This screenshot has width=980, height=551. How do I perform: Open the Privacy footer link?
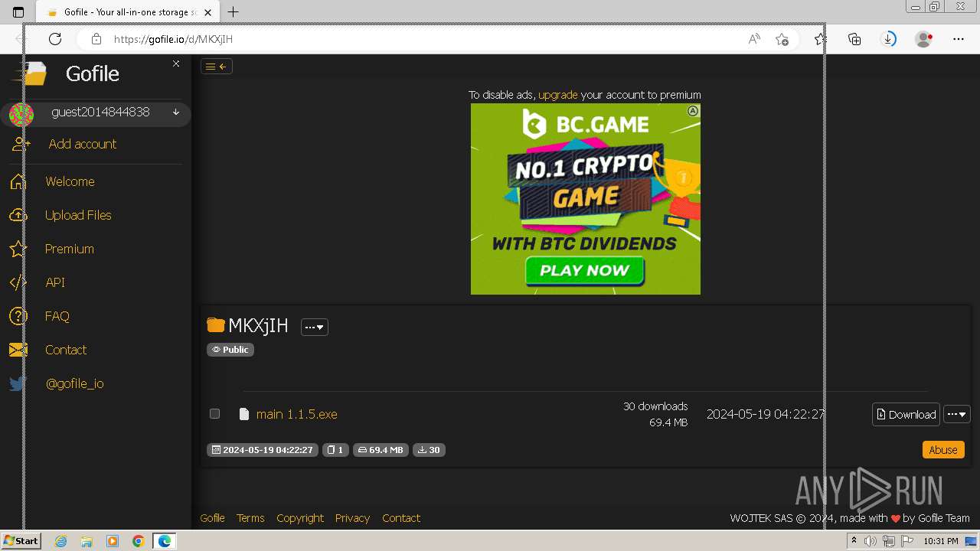(352, 518)
